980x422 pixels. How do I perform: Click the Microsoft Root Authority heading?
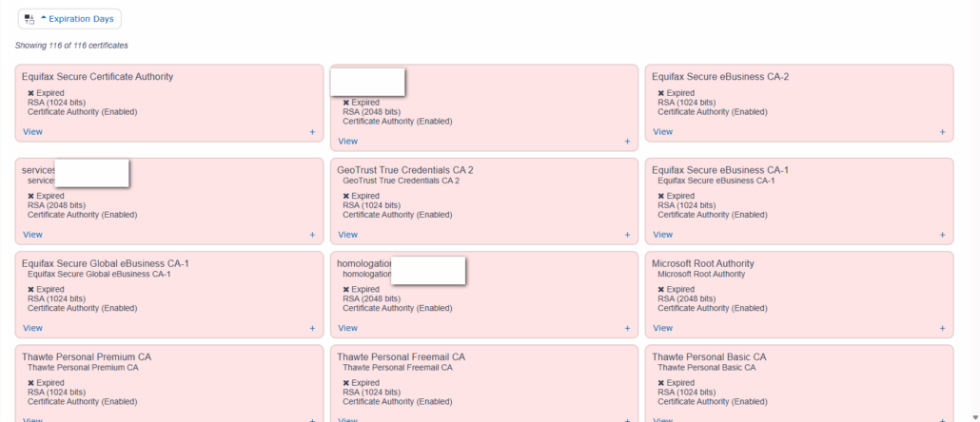(703, 263)
